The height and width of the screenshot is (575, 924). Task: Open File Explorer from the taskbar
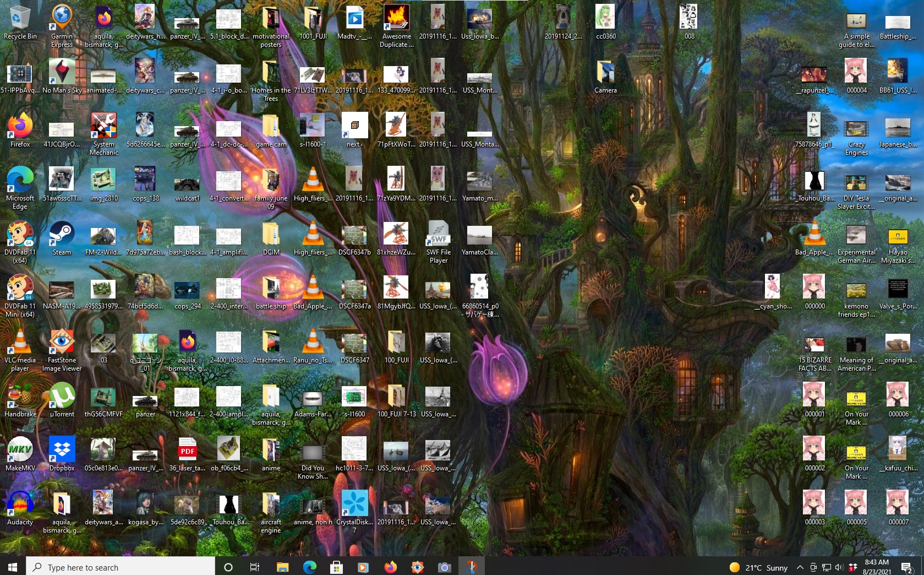pyautogui.click(x=282, y=567)
